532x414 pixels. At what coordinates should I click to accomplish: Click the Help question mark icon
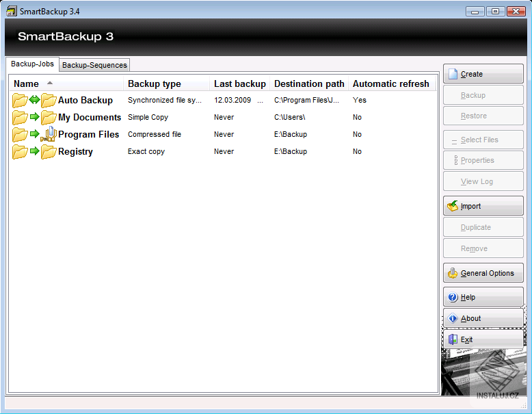coord(453,297)
